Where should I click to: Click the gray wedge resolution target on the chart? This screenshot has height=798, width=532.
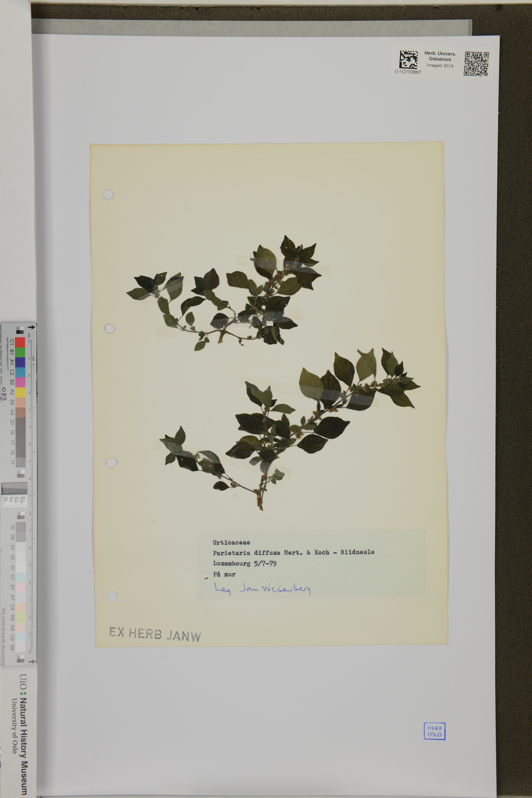tap(14, 488)
